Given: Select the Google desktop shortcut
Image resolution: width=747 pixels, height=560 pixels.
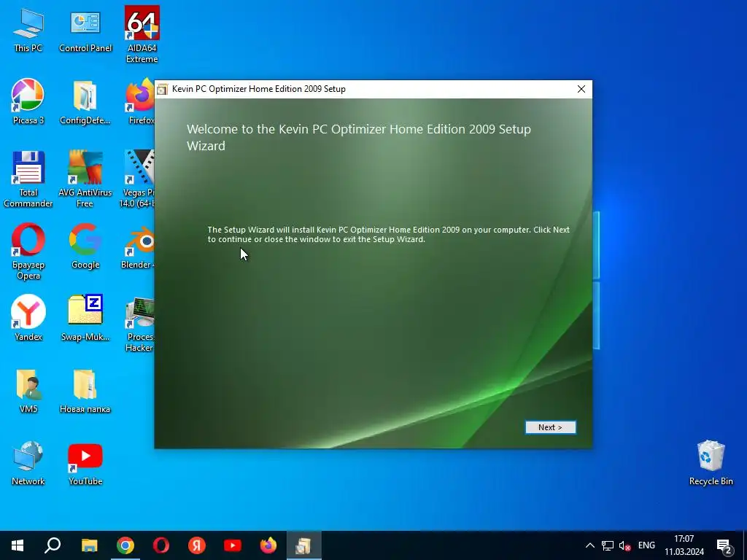Looking at the screenshot, I should (x=85, y=246).
